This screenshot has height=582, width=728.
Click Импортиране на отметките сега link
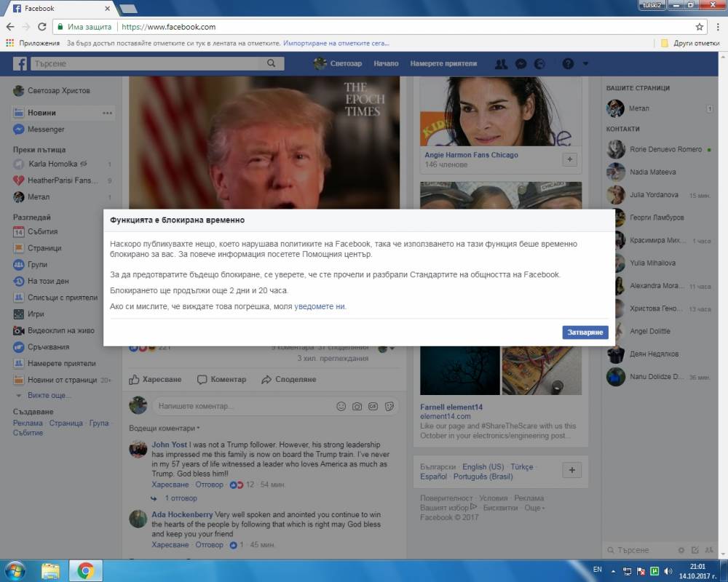coord(336,43)
